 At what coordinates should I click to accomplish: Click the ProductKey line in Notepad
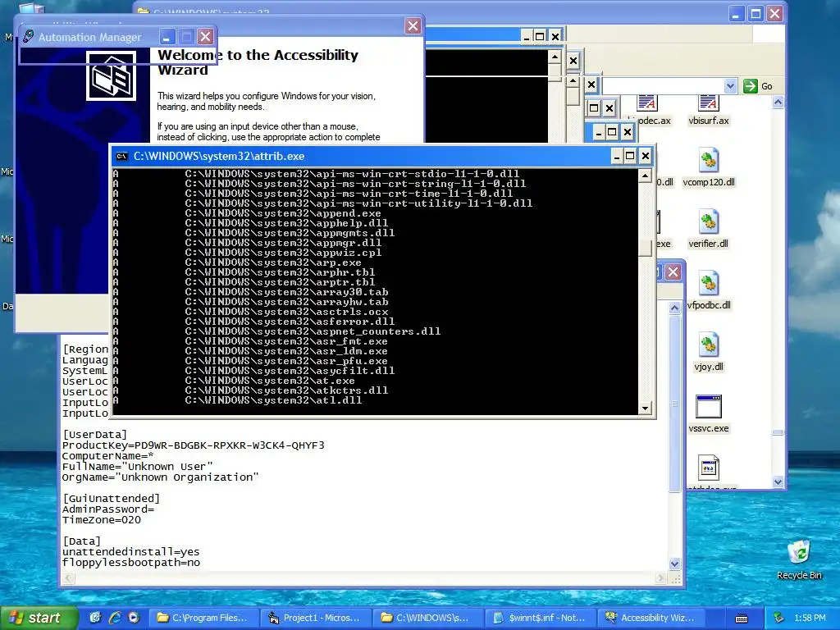193,445
